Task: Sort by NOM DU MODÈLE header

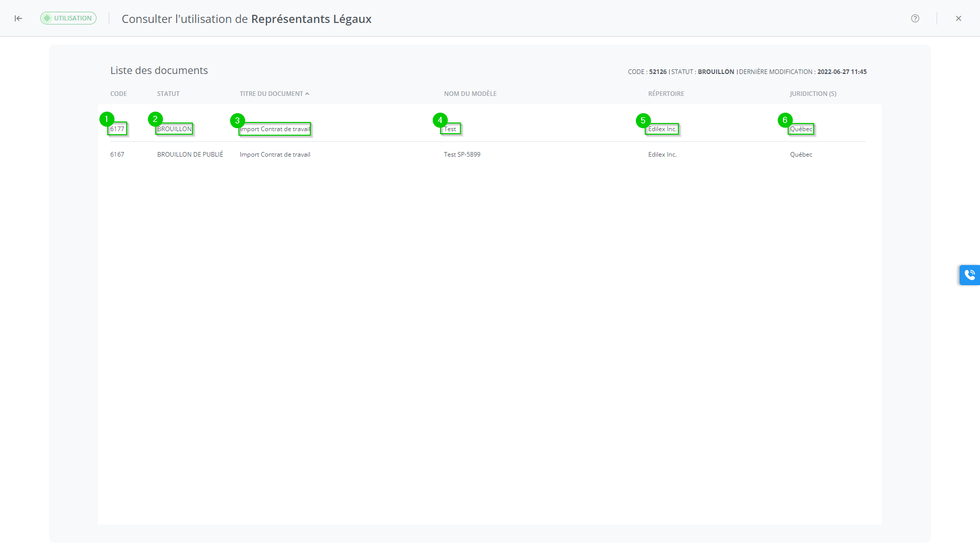Action: point(470,94)
